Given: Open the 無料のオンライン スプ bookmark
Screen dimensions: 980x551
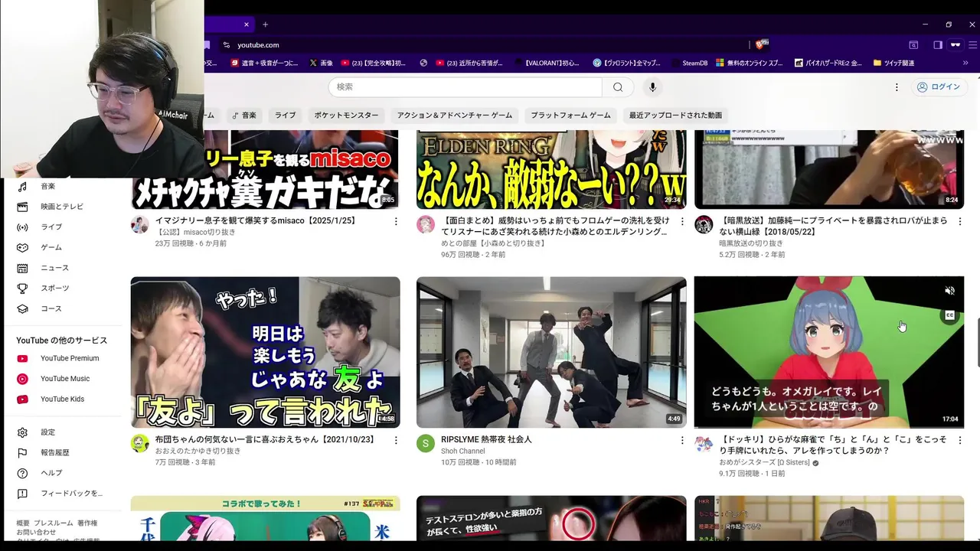Looking at the screenshot, I should (x=749, y=64).
